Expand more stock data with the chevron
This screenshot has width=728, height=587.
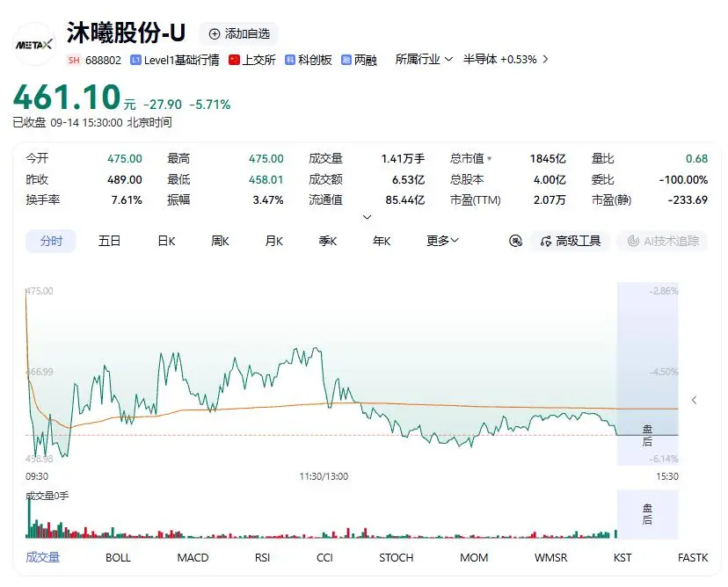point(367,217)
